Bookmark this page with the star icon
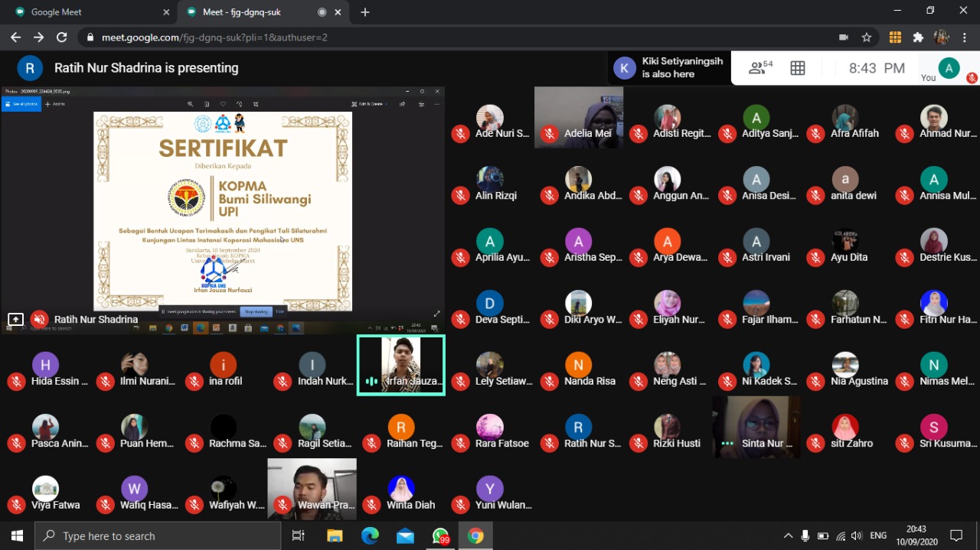Viewport: 980px width, 550px height. click(867, 37)
